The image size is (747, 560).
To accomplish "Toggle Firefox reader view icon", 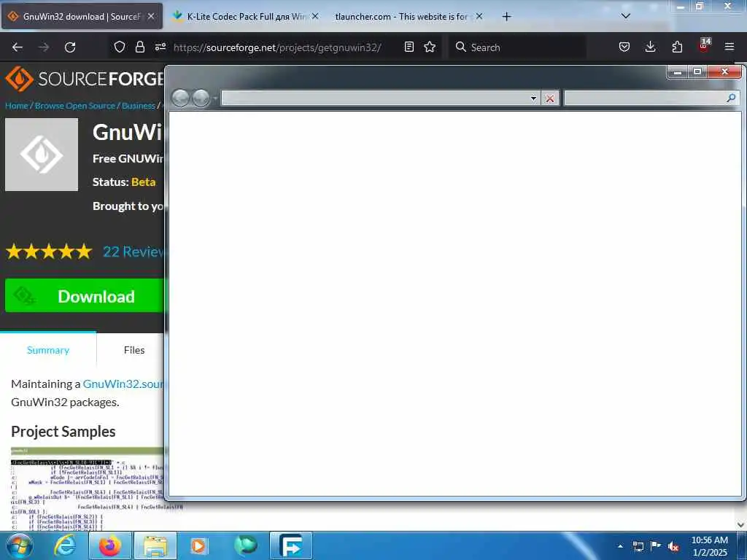I will click(409, 47).
